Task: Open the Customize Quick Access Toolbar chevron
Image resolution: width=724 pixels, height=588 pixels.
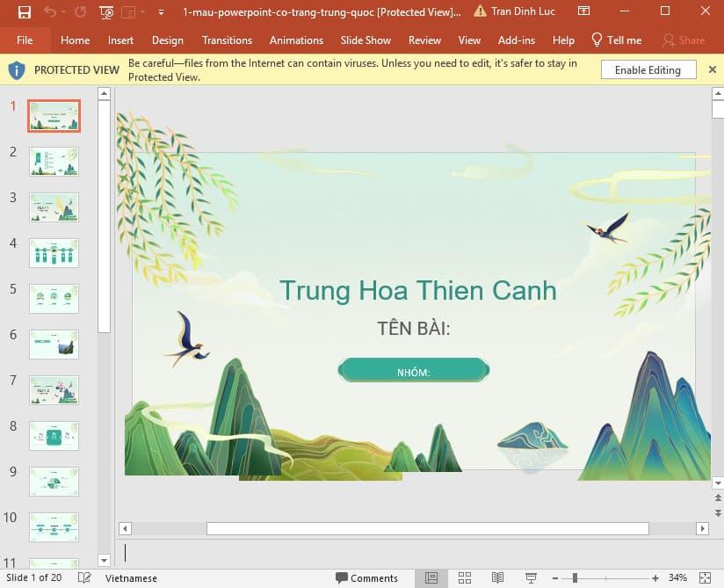Action: [x=159, y=12]
